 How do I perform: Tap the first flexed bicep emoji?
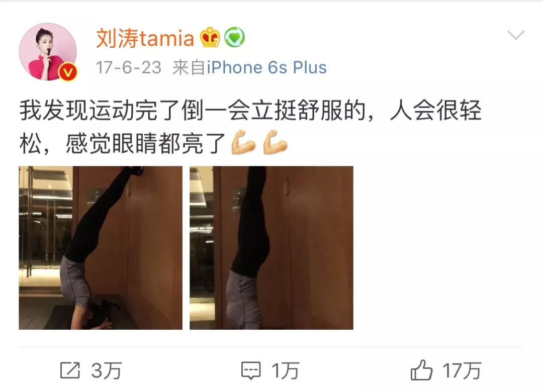(x=243, y=142)
